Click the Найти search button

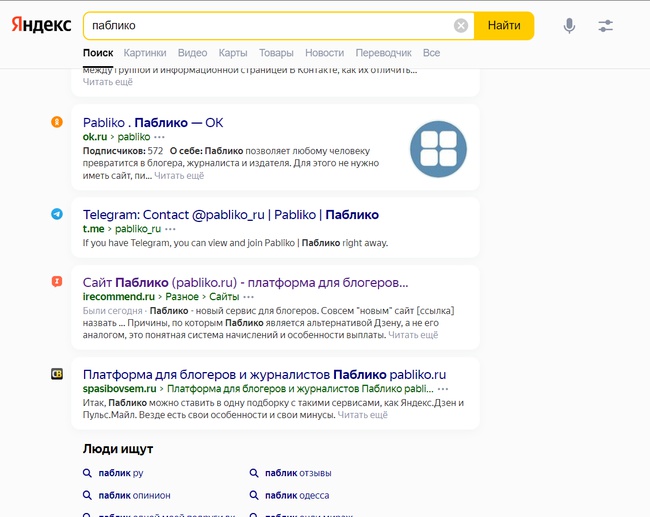tap(504, 26)
